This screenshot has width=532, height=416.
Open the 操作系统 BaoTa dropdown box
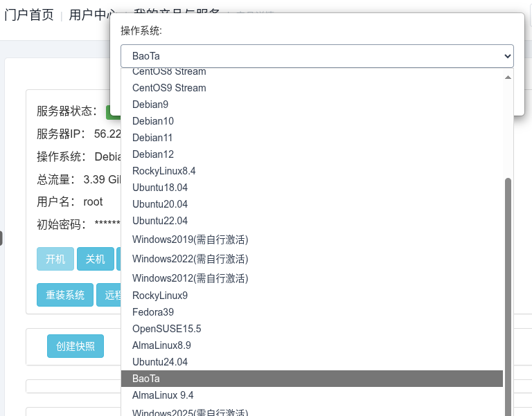(x=317, y=56)
